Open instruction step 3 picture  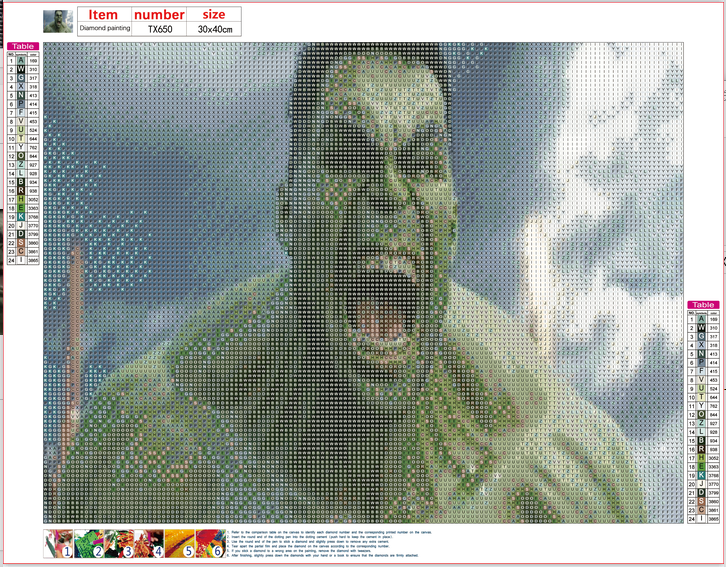pos(119,545)
